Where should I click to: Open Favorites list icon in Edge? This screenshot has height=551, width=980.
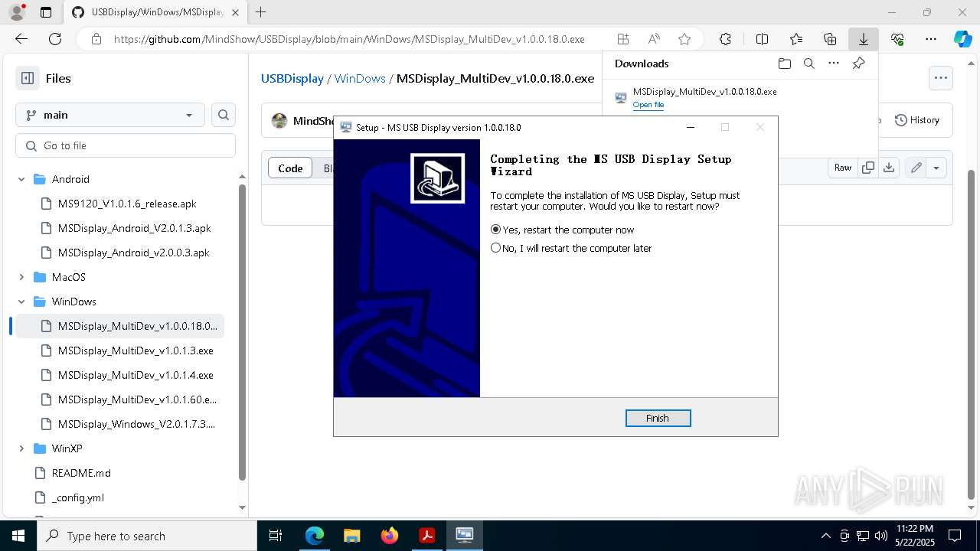click(x=795, y=39)
